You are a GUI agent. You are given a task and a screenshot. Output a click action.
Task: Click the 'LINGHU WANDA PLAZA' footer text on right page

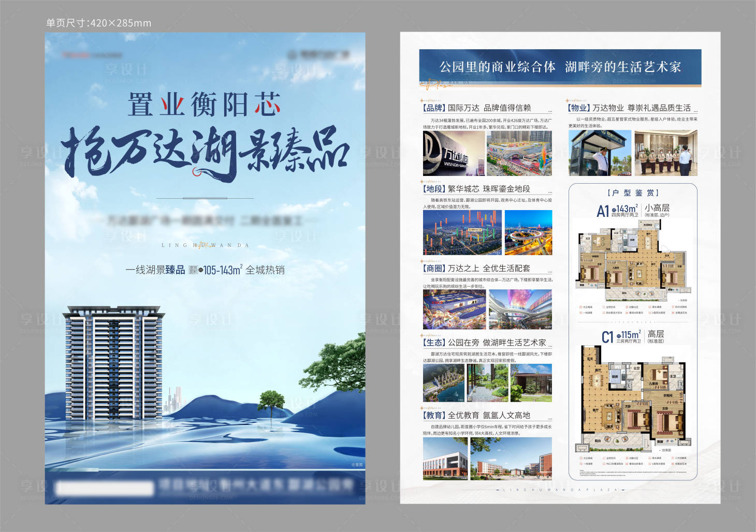coord(560,490)
